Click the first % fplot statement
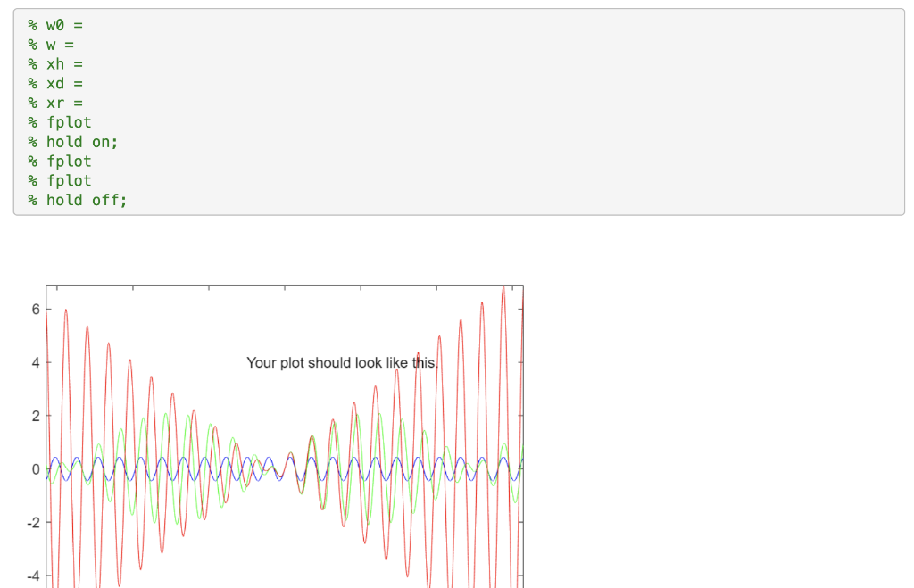The width and height of the screenshot is (914, 588). (x=58, y=122)
